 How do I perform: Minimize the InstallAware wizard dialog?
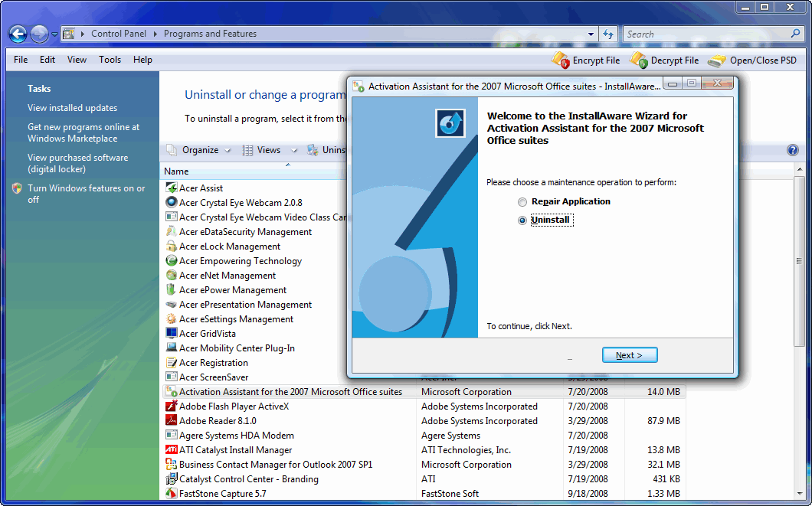tap(673, 83)
